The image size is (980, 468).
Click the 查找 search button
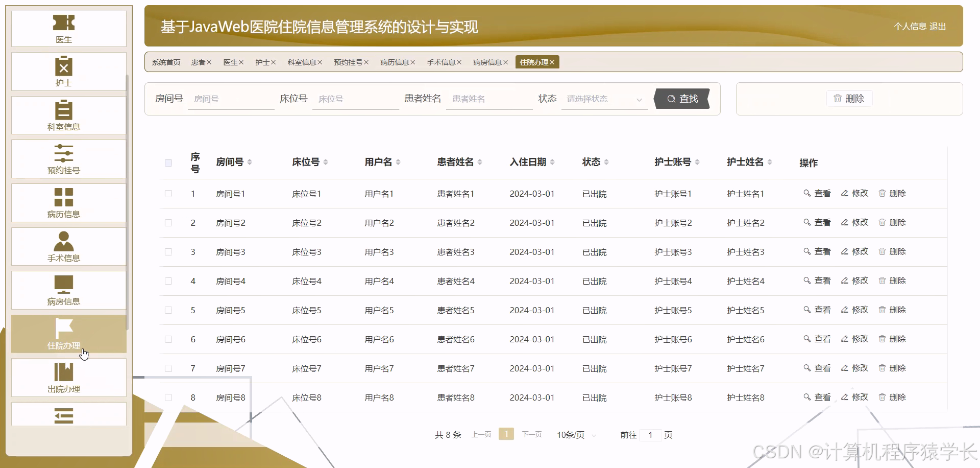(682, 99)
